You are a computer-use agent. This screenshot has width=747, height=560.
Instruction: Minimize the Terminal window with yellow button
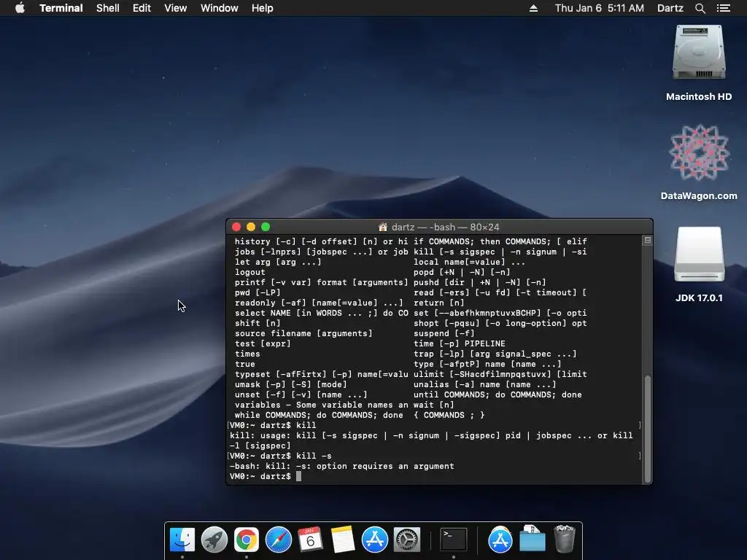point(251,227)
